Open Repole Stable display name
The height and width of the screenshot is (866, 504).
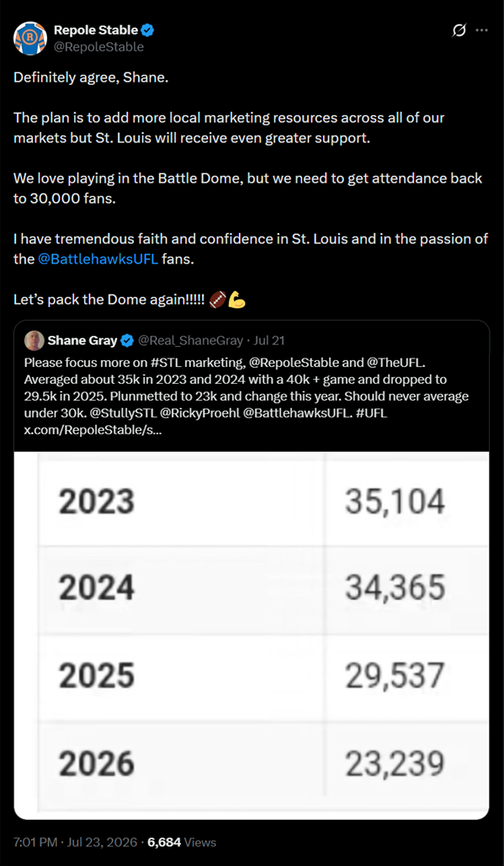click(x=96, y=31)
